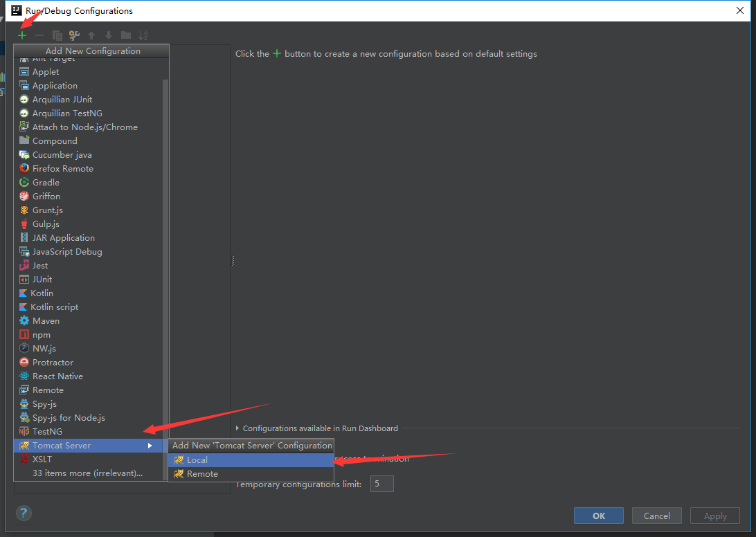Choose Kotlin configuration type
756x537 pixels.
coord(89,293)
